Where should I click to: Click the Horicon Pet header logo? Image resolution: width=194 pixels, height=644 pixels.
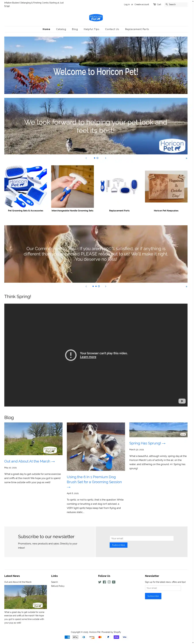pyautogui.click(x=96, y=18)
